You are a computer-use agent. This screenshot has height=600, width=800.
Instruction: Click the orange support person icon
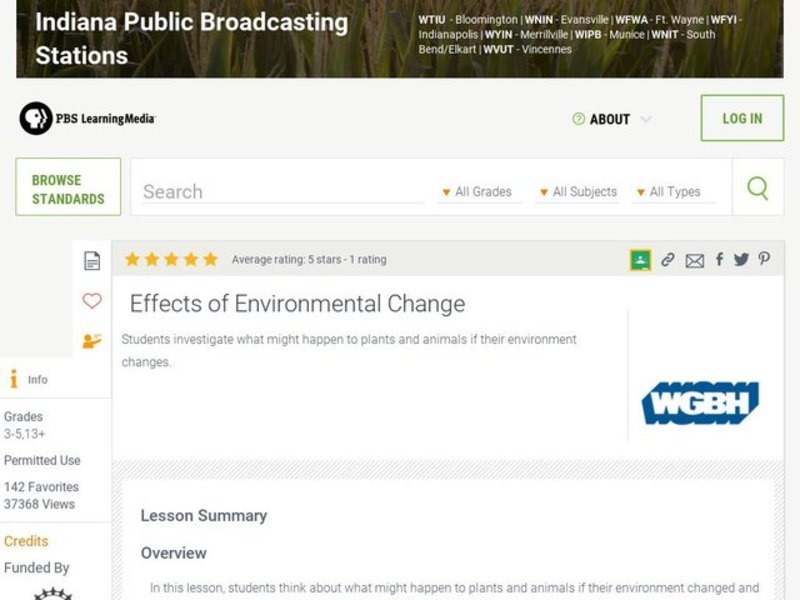click(91, 340)
